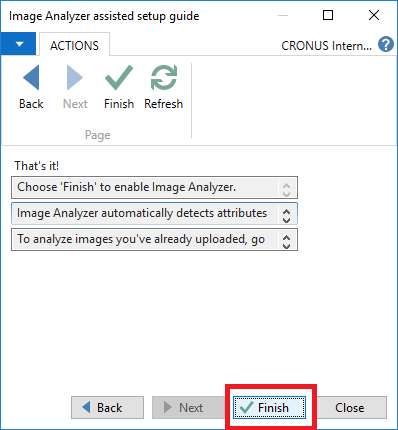Click the greyed Next arrow in ribbon
398x430 pixels.
click(75, 78)
